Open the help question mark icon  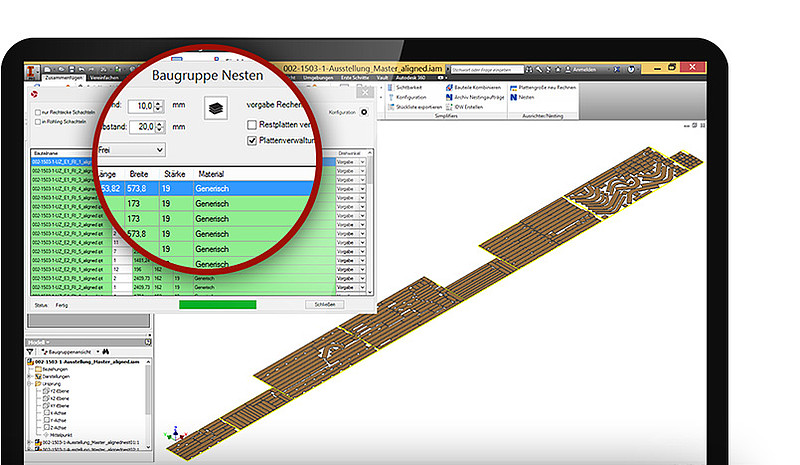pyautogui.click(x=631, y=69)
